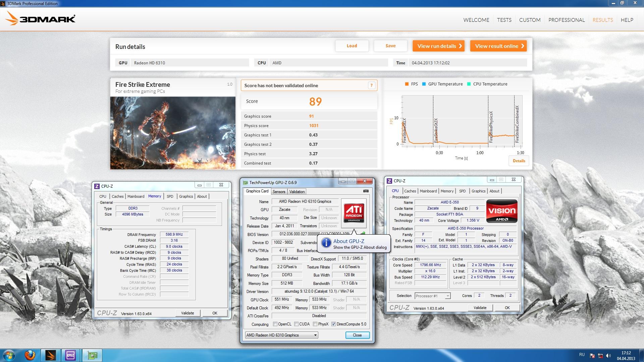Open the PROFESSIONAL section in 3DMark
The height and width of the screenshot is (362, 644).
tap(567, 20)
